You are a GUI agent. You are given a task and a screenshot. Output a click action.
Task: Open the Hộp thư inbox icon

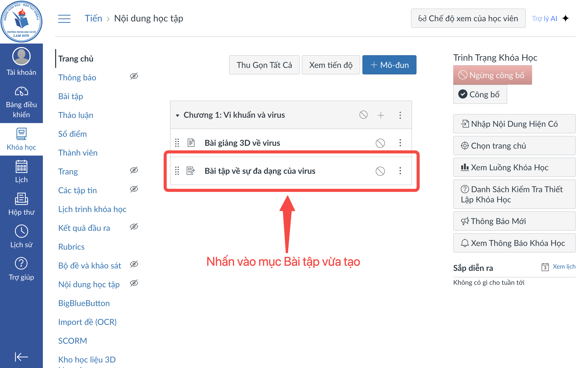point(21,199)
